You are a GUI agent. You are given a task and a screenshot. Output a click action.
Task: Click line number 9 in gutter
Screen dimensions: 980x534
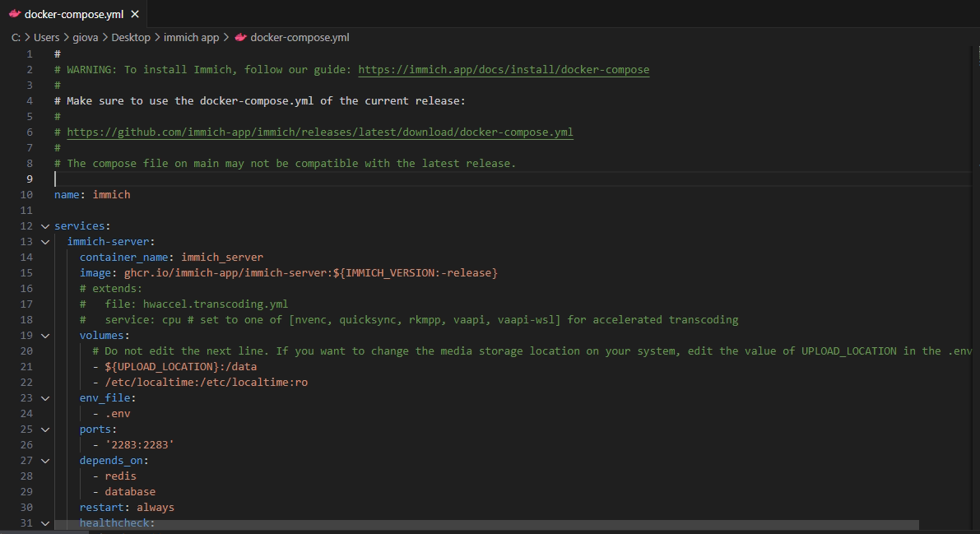(29, 179)
